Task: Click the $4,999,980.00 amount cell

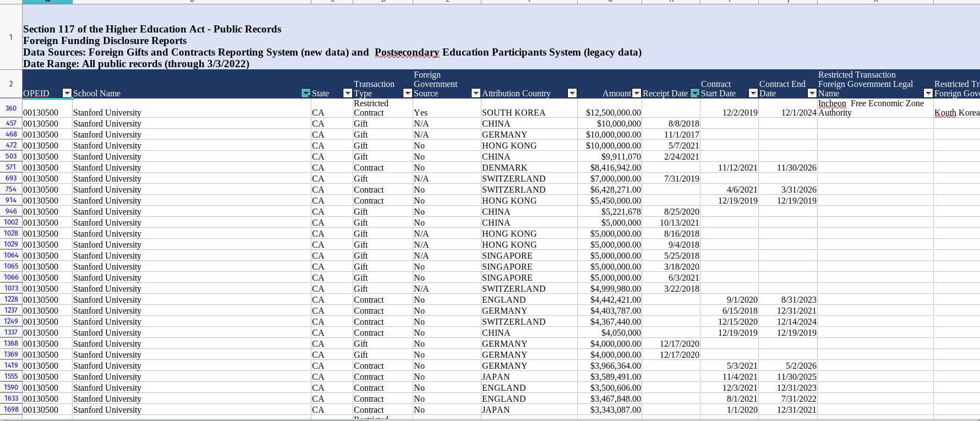Action: (610, 289)
